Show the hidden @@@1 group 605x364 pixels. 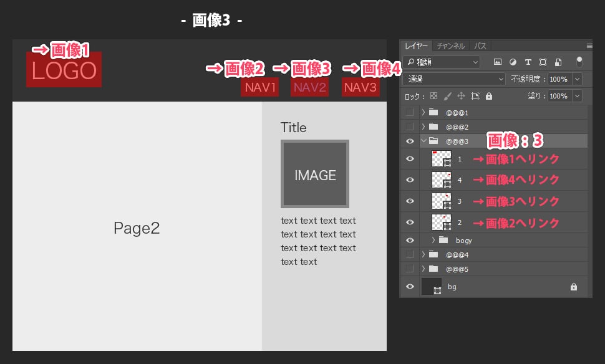tap(410, 113)
